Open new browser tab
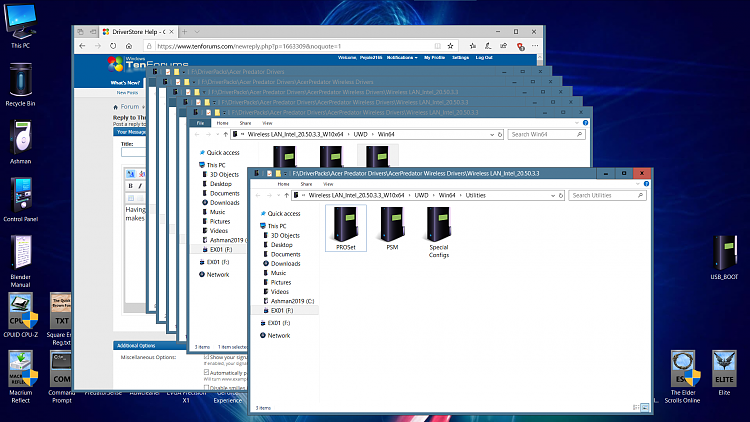The height and width of the screenshot is (422, 750). [x=184, y=32]
